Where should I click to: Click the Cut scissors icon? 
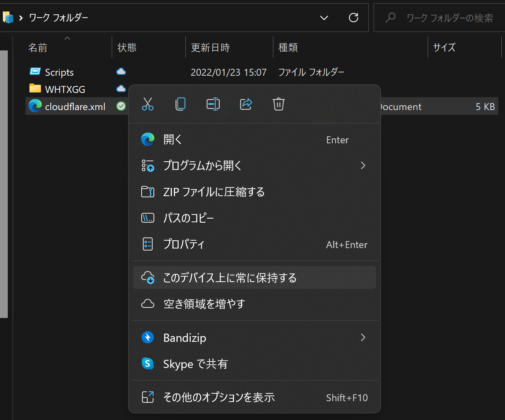[148, 104]
